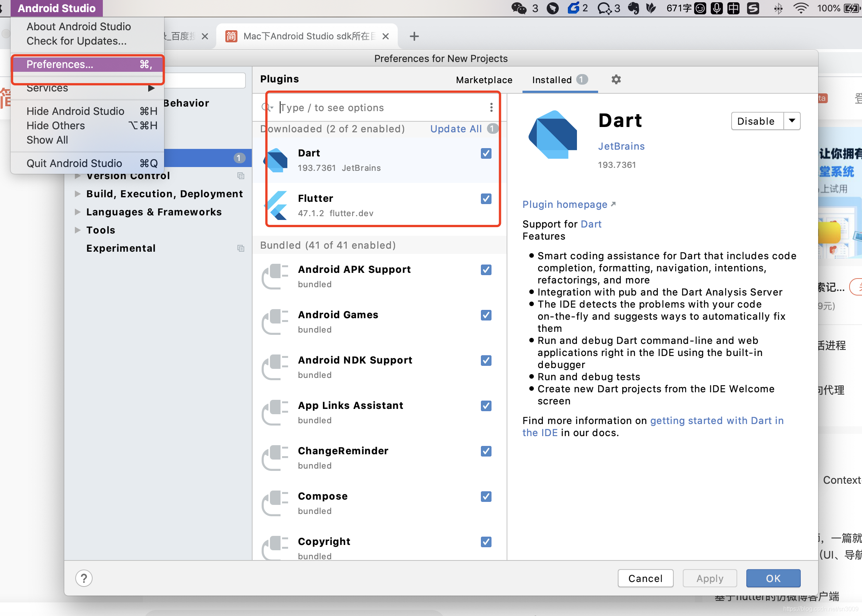Image resolution: width=862 pixels, height=616 pixels.
Task: Open Services submenu arrow
Action: pos(151,88)
